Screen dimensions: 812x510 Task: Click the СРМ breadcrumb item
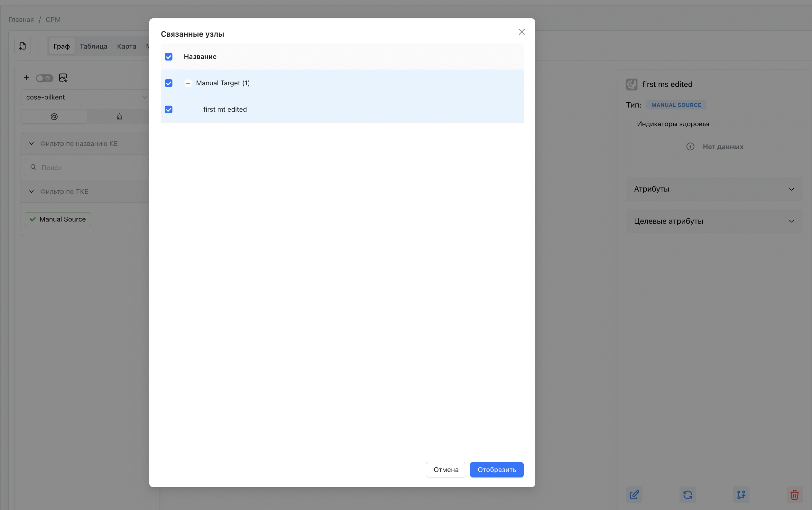[x=53, y=20]
